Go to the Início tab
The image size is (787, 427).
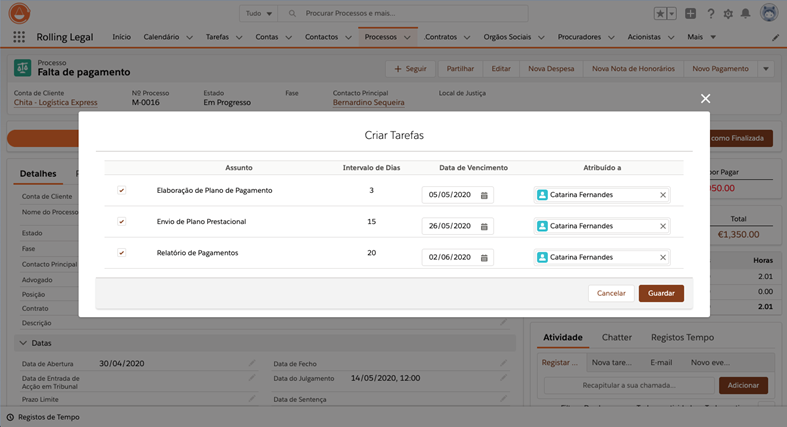tap(121, 37)
